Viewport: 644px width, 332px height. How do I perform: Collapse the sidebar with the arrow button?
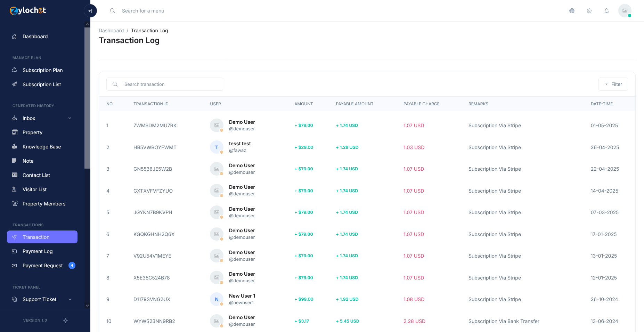(90, 11)
